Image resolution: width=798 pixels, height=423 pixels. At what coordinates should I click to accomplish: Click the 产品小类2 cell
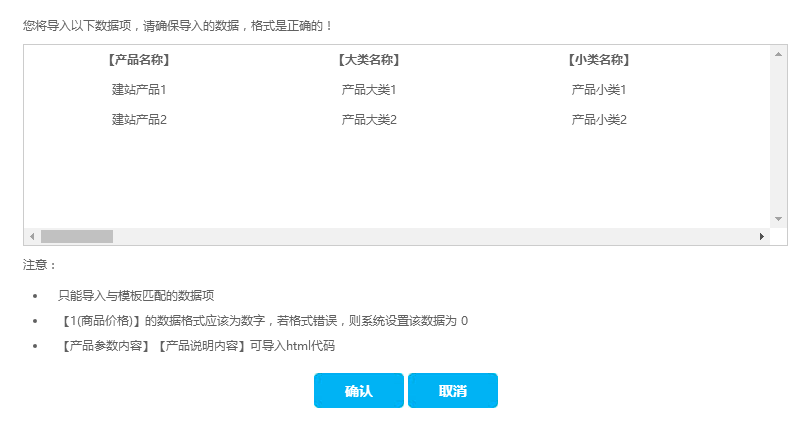coord(599,120)
